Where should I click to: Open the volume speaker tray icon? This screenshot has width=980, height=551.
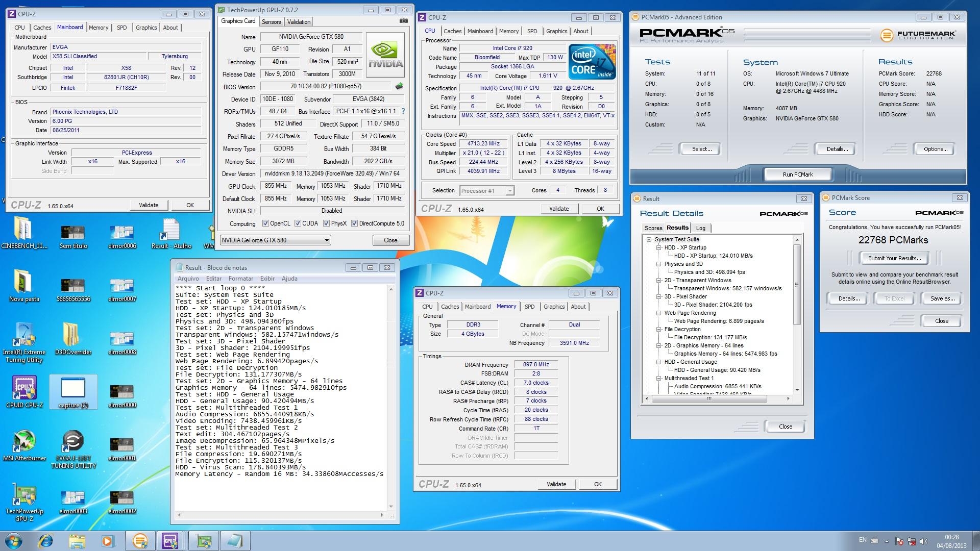(x=924, y=541)
